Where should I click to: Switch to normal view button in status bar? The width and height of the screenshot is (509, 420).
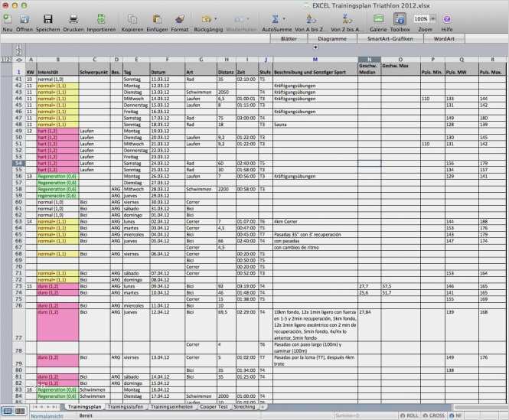(8, 410)
